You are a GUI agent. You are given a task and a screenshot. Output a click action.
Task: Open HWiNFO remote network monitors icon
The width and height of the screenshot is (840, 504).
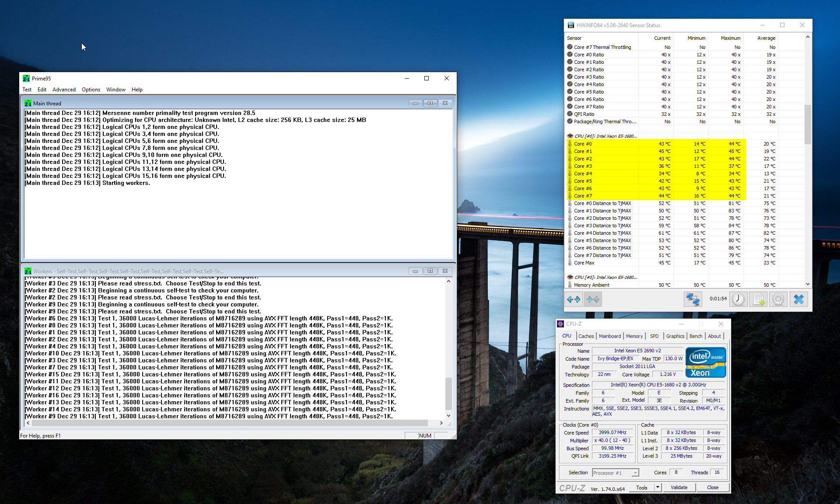point(693,299)
